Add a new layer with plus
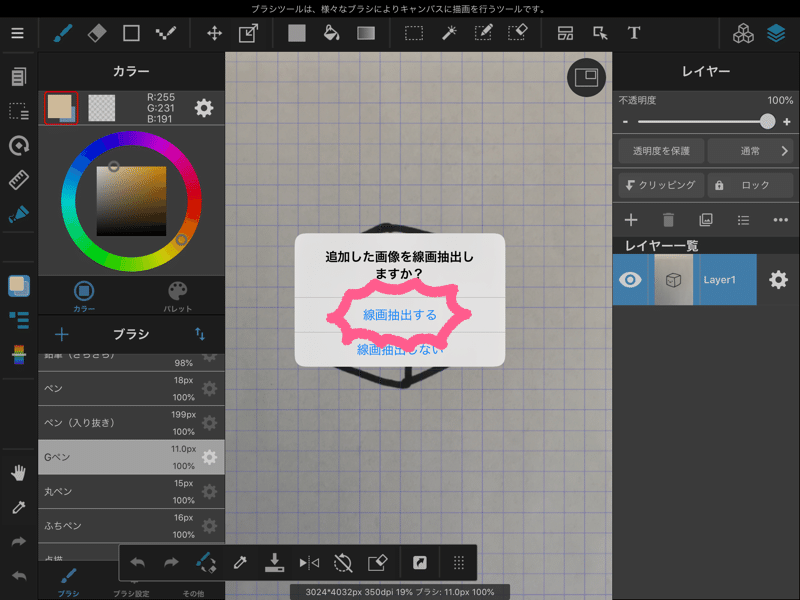The image size is (800, 600). click(x=631, y=220)
